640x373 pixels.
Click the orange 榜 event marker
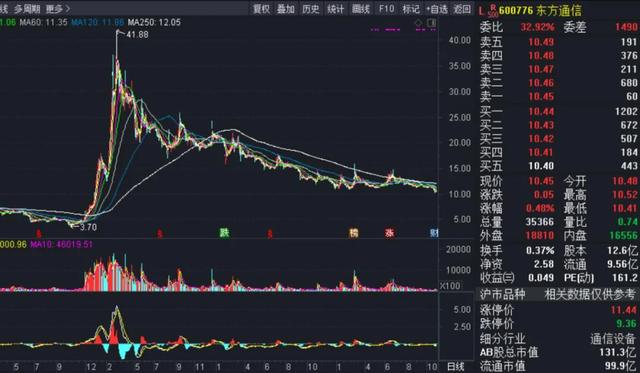click(x=353, y=233)
